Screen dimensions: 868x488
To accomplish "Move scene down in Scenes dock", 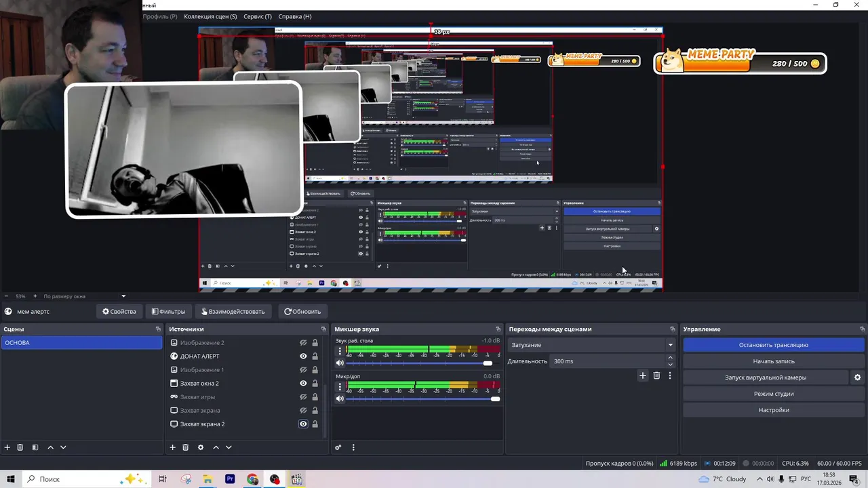I will coord(63,447).
